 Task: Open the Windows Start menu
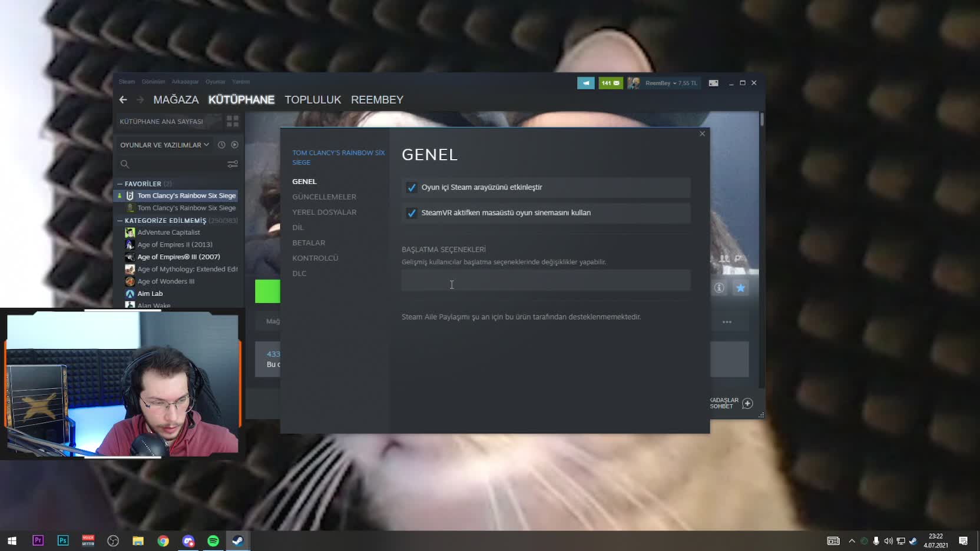(12, 540)
